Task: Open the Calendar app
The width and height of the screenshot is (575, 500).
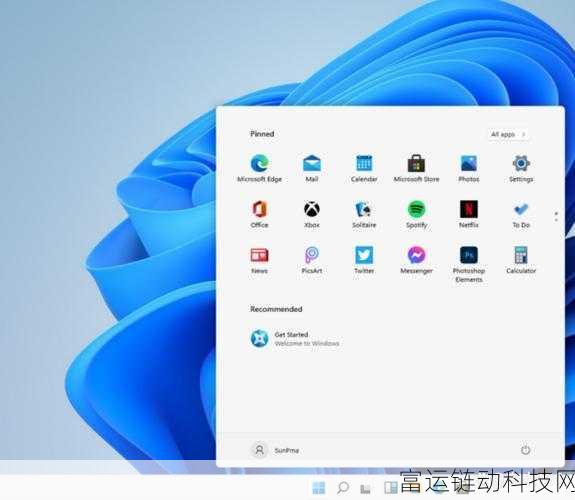Action: (364, 168)
